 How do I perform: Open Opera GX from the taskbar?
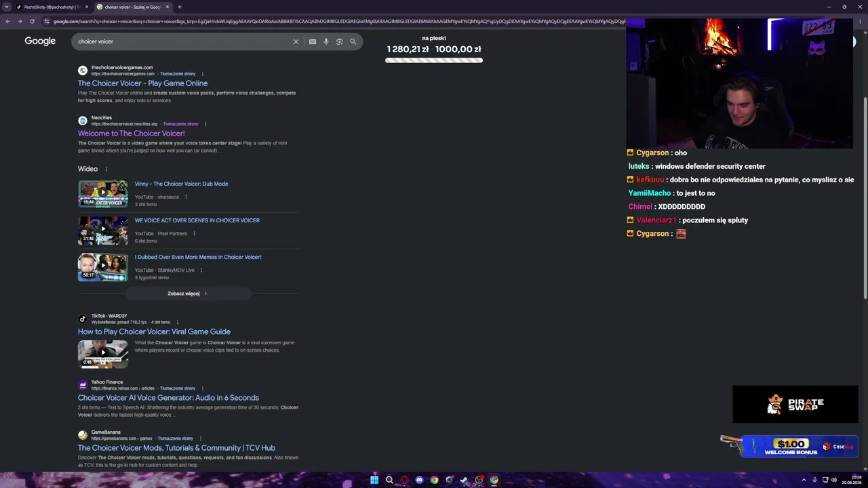(x=404, y=480)
